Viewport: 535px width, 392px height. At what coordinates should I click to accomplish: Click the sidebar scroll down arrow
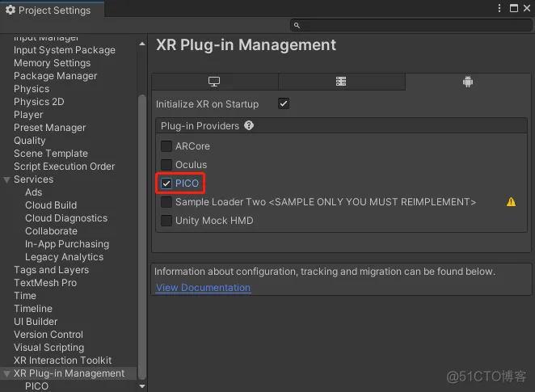[142, 386]
